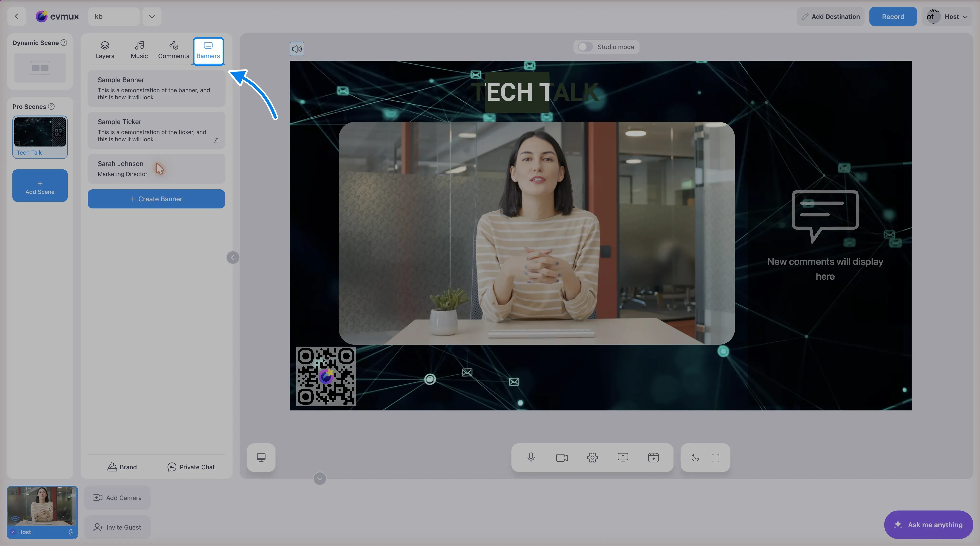Click Invite Guest
This screenshot has height=546, width=980.
(117, 527)
